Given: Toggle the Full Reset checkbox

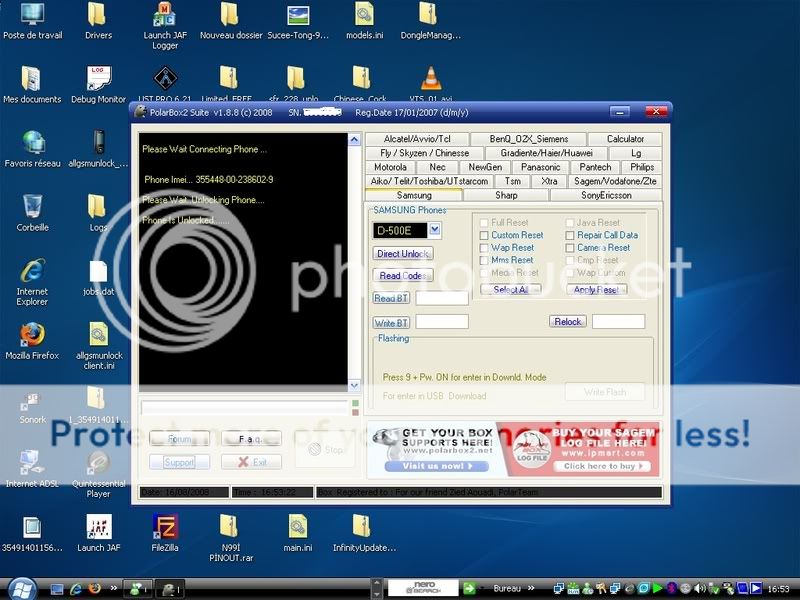Looking at the screenshot, I should click(484, 222).
